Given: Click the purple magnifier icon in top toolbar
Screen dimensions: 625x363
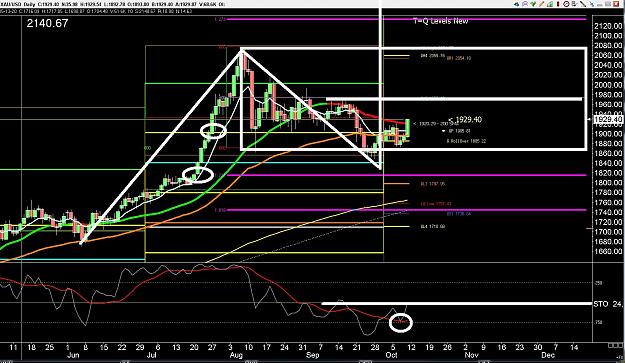Looking at the screenshot, I should (525, 4).
